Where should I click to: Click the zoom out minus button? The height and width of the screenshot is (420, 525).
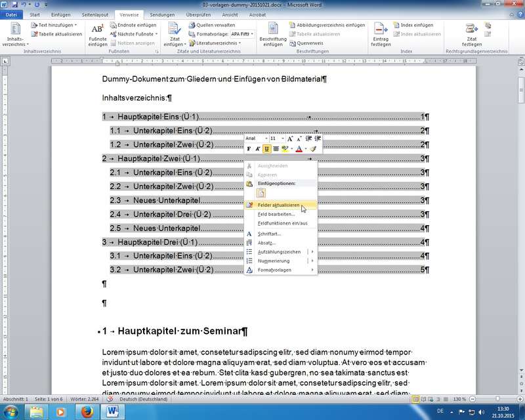pyautogui.click(x=472, y=399)
